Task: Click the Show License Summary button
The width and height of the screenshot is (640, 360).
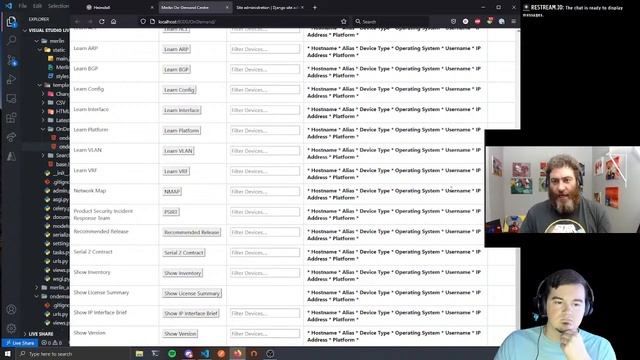Action: pos(192,293)
